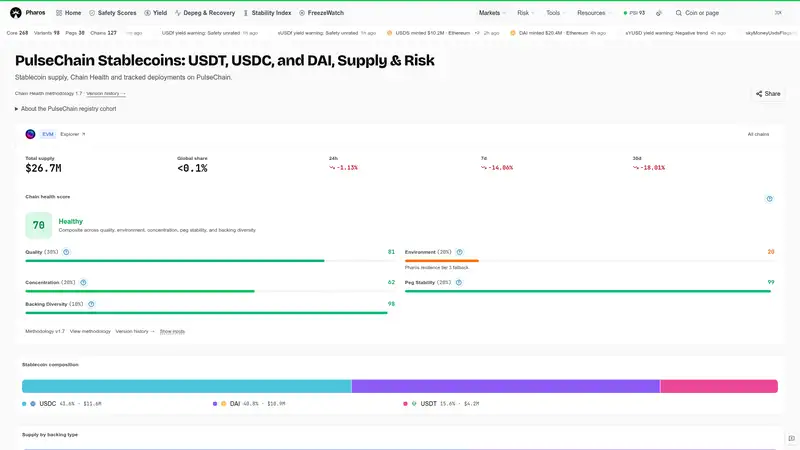This screenshot has height=450, width=800.
Task: Open the Concentration help icon
Action: [83, 283]
